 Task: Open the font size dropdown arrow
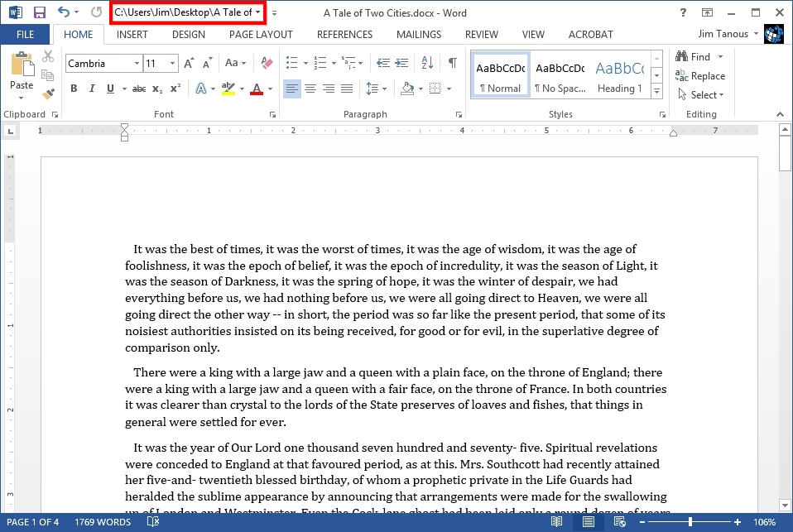click(172, 63)
